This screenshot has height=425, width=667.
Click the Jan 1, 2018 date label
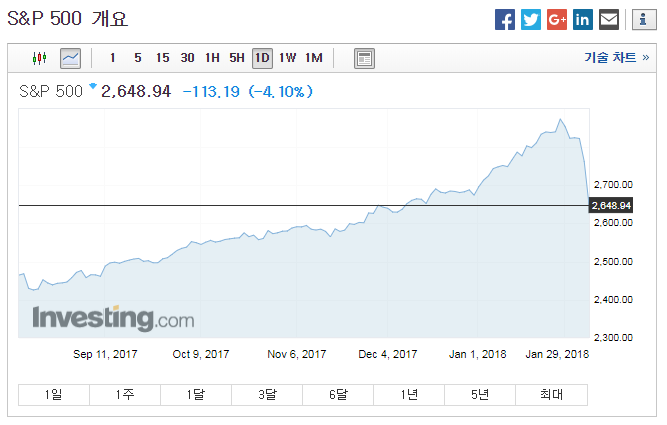477,354
